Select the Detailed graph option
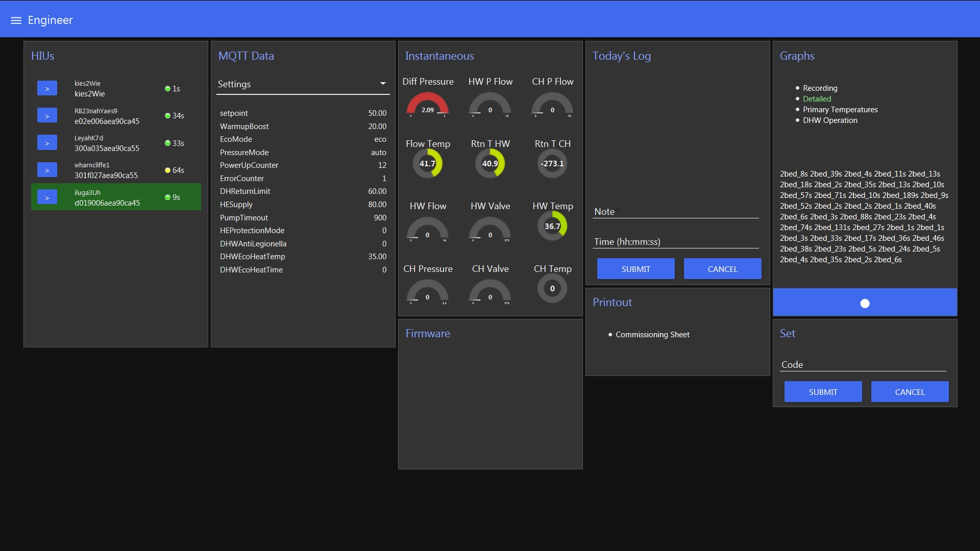The height and width of the screenshot is (551, 980). click(x=817, y=98)
